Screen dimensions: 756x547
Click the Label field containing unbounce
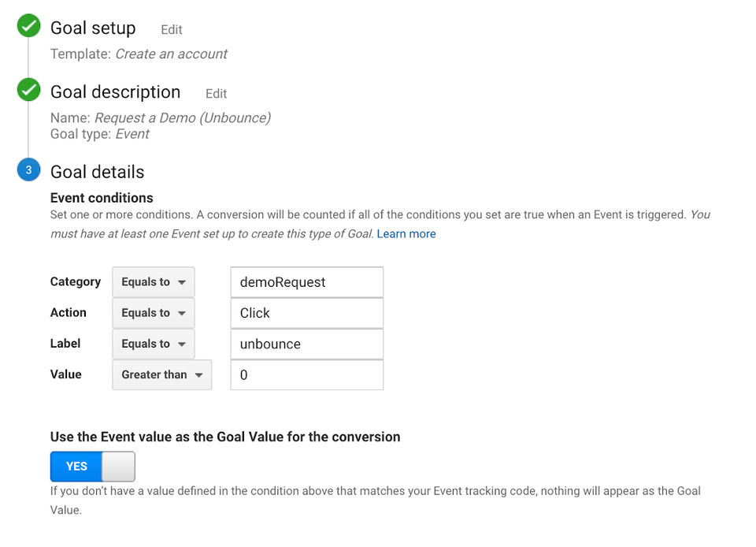click(x=306, y=344)
